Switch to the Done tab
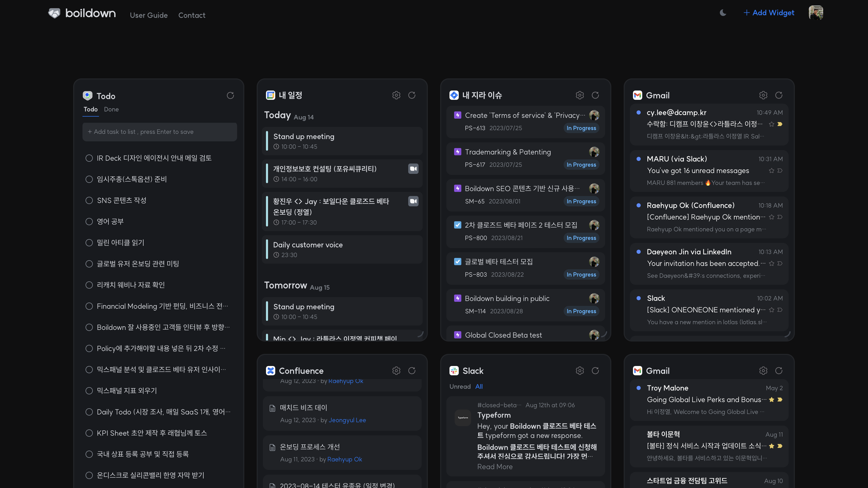868x488 pixels. coord(111,109)
